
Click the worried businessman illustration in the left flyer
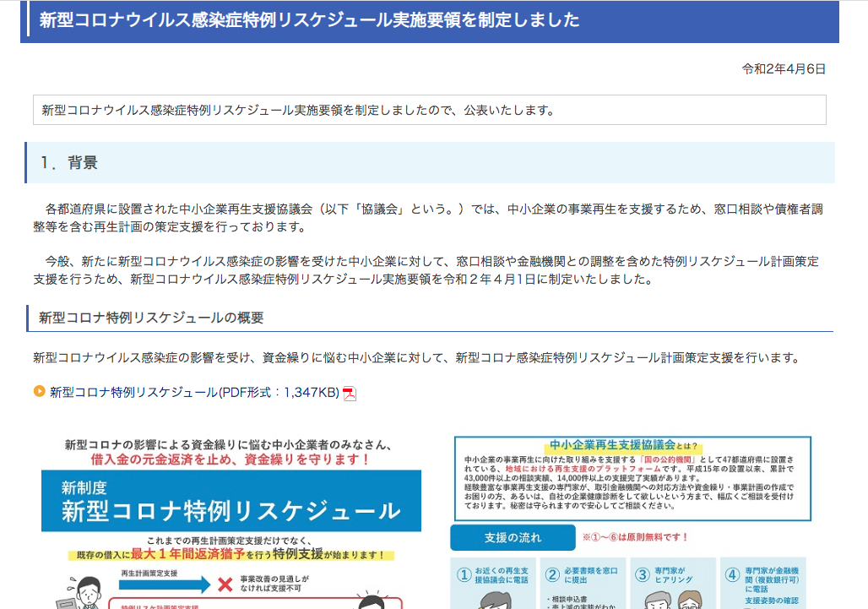point(82,594)
